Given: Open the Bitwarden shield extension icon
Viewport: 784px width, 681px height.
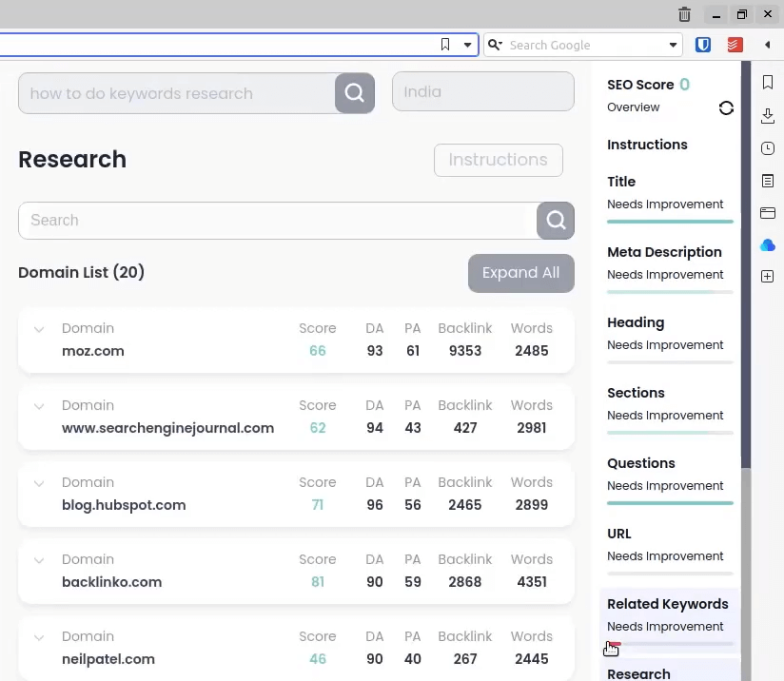Looking at the screenshot, I should click(x=703, y=45).
